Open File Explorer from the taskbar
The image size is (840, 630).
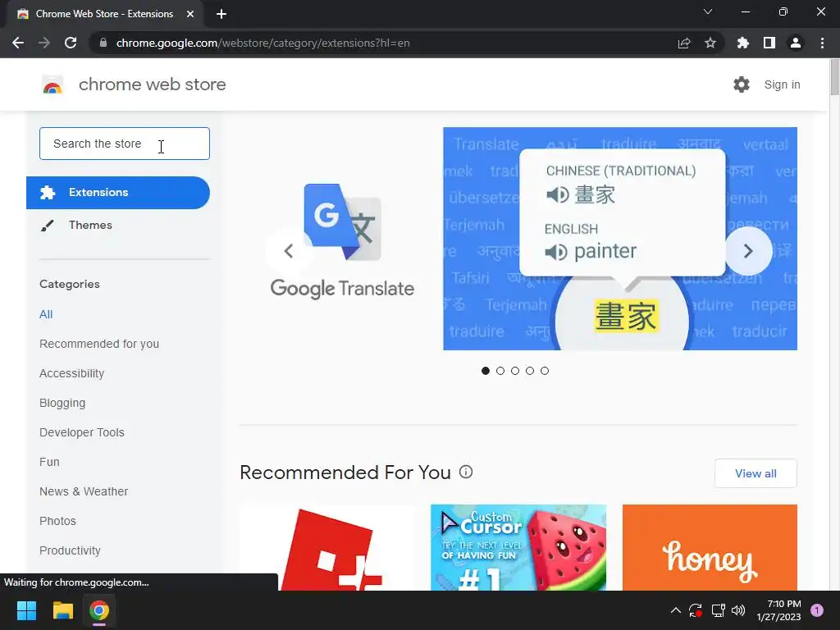(62, 610)
